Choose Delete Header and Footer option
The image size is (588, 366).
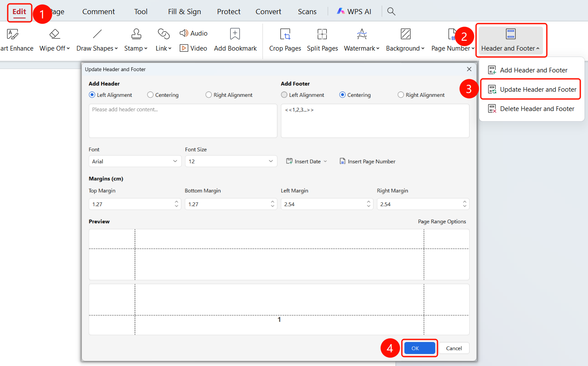click(x=532, y=109)
